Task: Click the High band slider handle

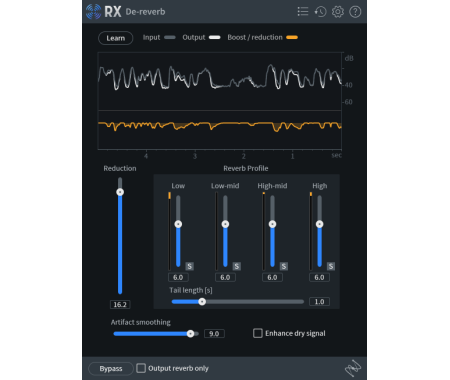Action: click(319, 224)
